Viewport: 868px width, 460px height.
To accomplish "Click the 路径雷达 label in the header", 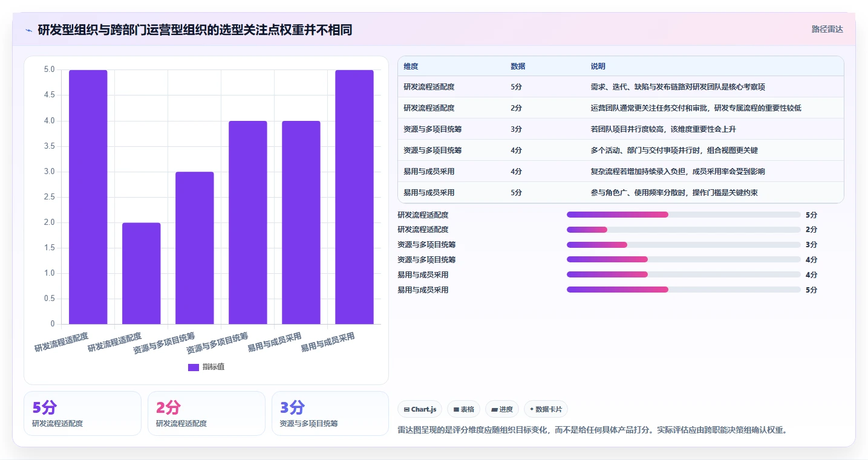I will [x=827, y=29].
